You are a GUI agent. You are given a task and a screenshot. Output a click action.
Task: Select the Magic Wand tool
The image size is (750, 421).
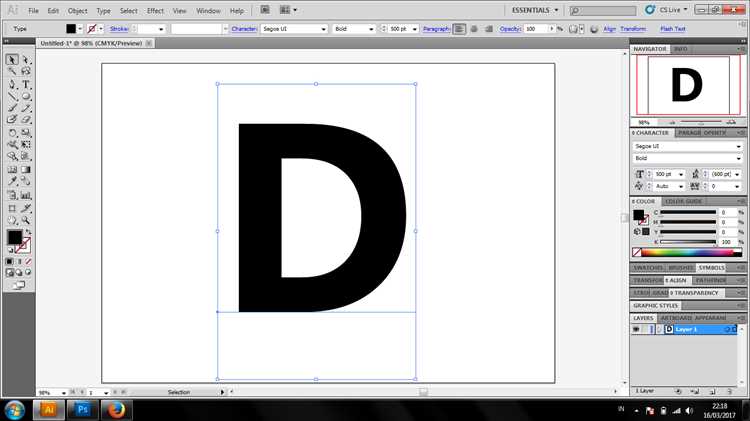coord(12,71)
